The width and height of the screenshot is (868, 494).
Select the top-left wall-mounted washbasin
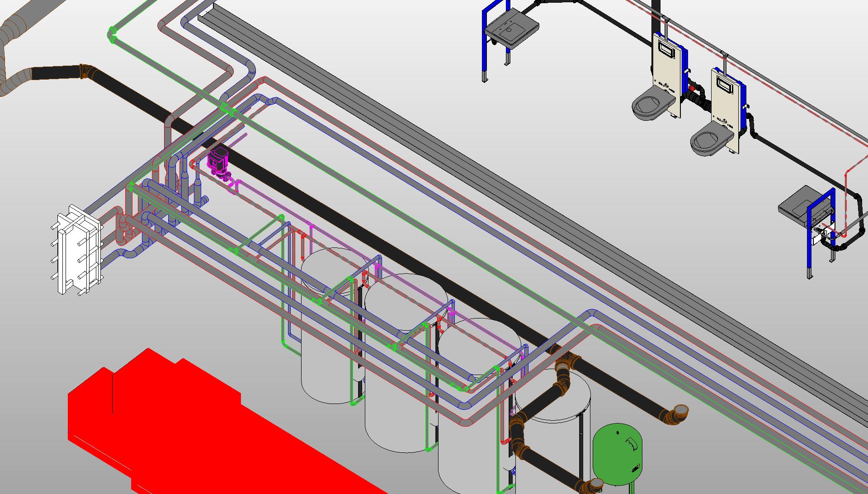(511, 28)
